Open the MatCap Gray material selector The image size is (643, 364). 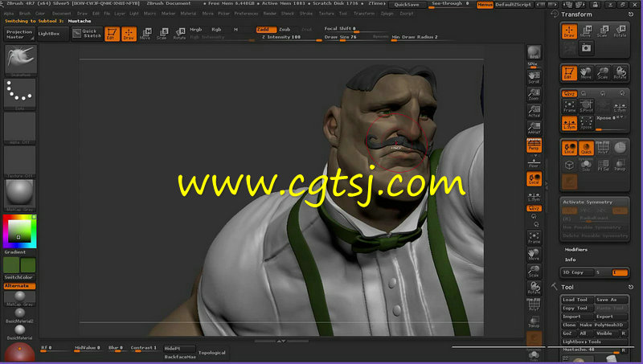pos(20,195)
